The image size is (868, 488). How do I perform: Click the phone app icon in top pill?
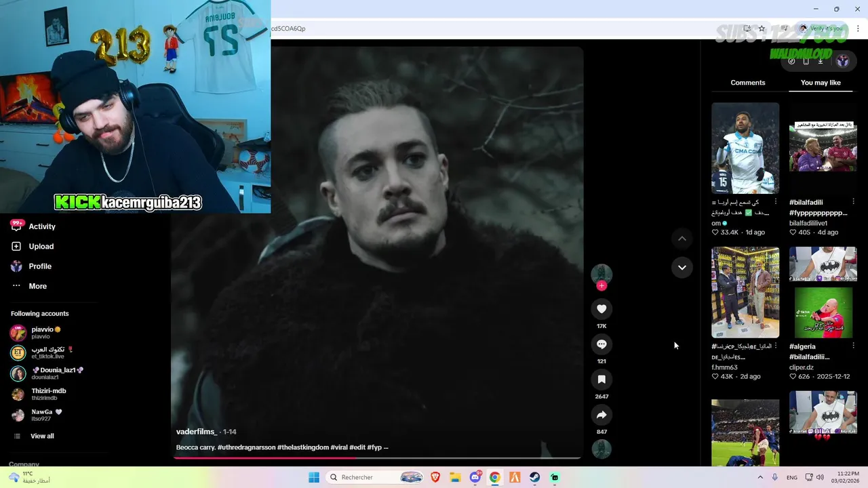806,61
